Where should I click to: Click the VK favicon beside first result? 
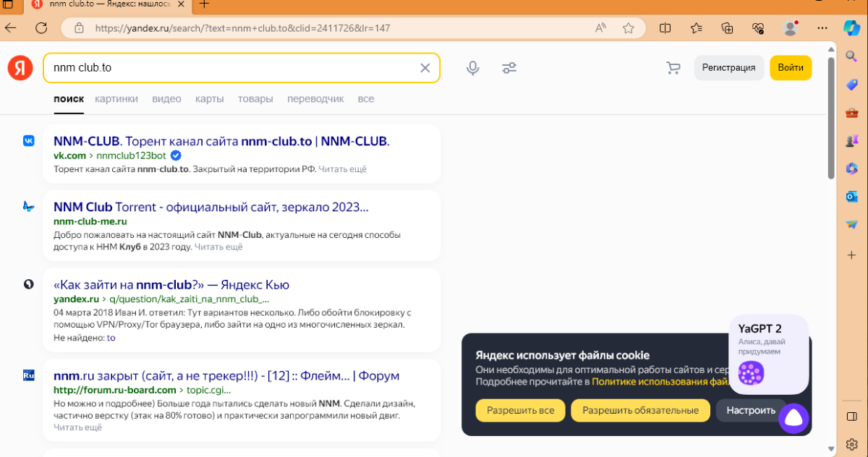coord(29,141)
